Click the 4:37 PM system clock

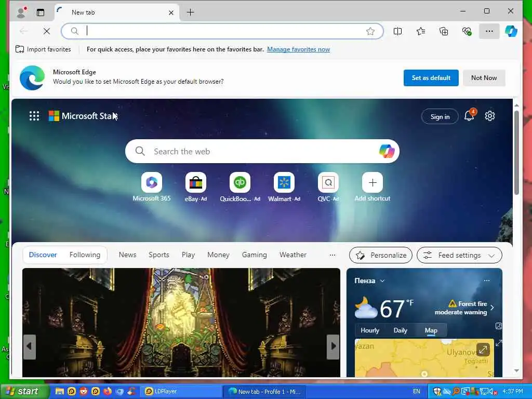(513, 391)
